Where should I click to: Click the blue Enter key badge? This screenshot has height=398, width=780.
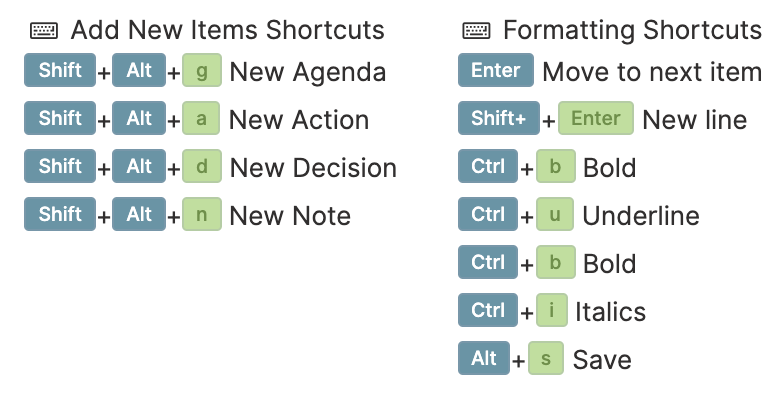pyautogui.click(x=496, y=70)
